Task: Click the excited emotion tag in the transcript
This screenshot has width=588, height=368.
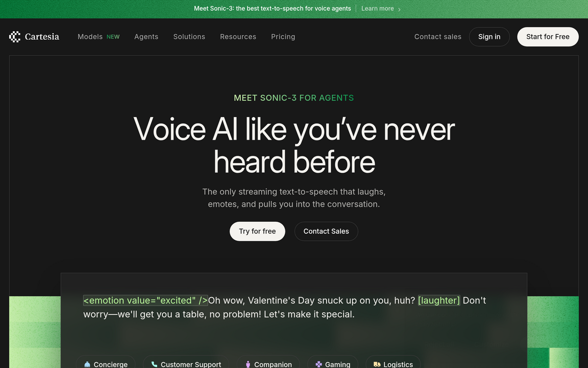Action: 145,301
